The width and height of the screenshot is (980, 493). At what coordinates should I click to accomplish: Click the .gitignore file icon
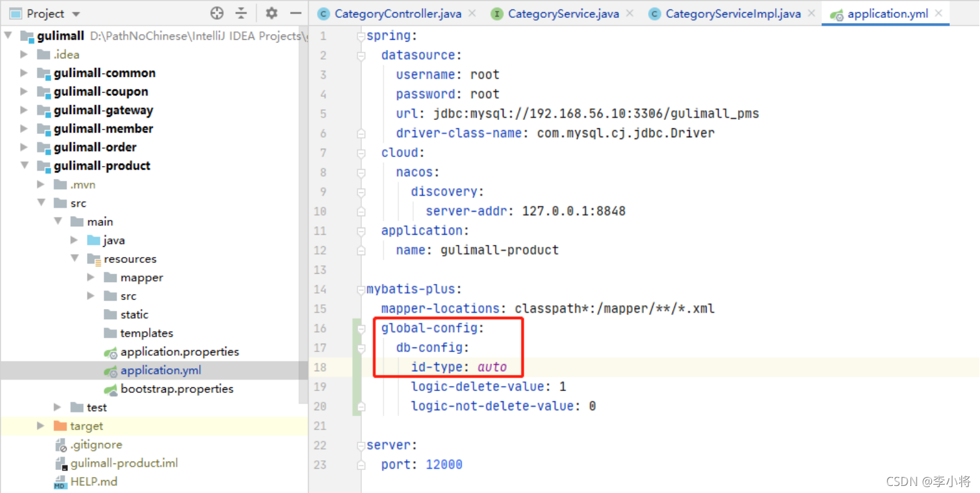pyautogui.click(x=60, y=445)
